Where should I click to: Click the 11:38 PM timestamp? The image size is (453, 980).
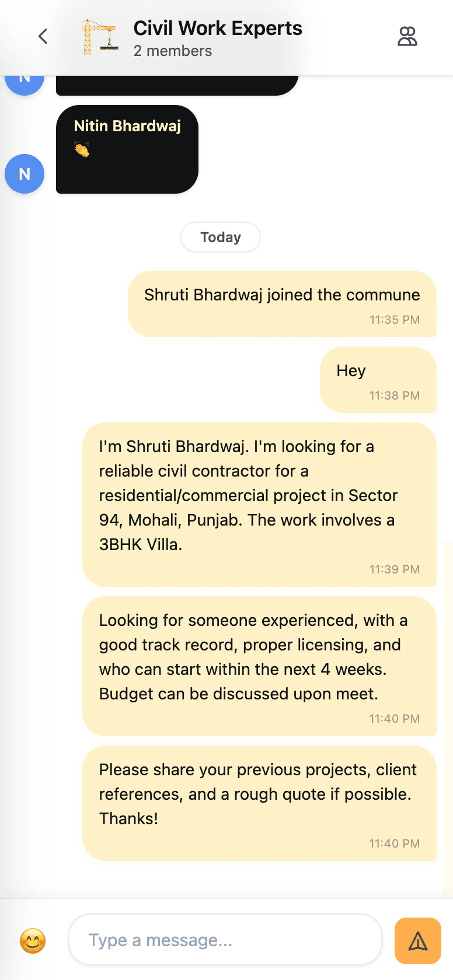[x=394, y=395]
